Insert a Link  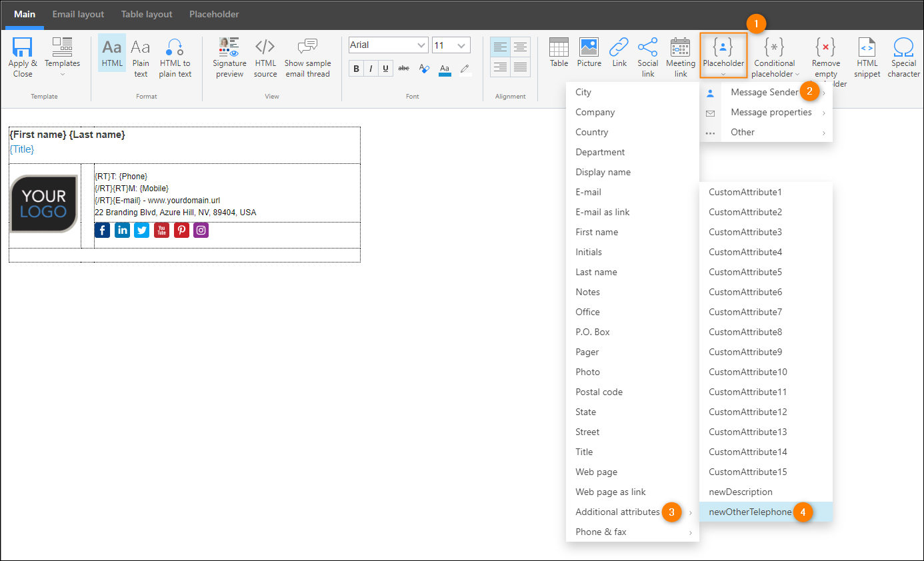(x=619, y=53)
